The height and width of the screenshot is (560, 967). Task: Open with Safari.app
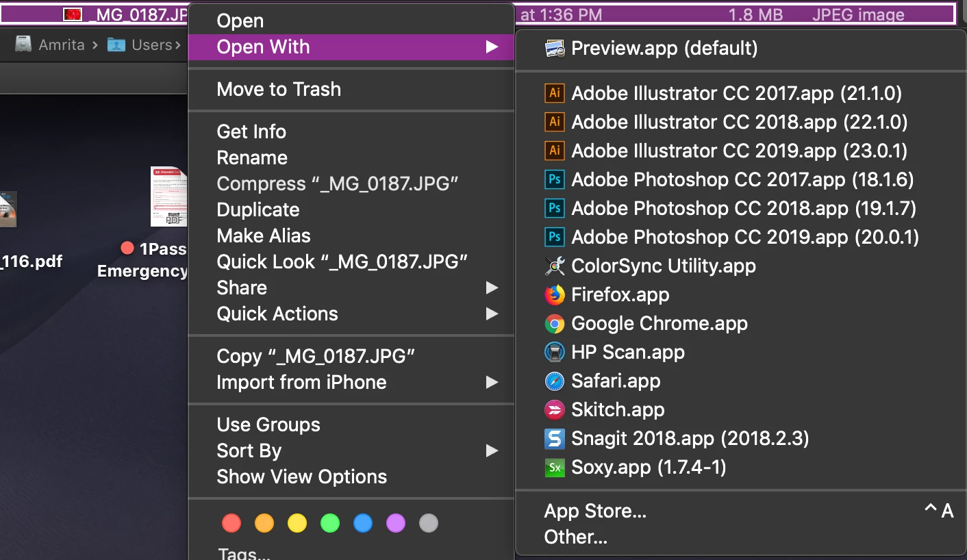coord(742,381)
